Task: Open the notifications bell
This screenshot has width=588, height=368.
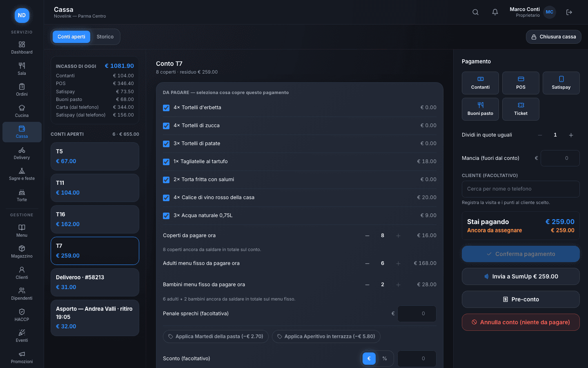Action: (x=495, y=12)
